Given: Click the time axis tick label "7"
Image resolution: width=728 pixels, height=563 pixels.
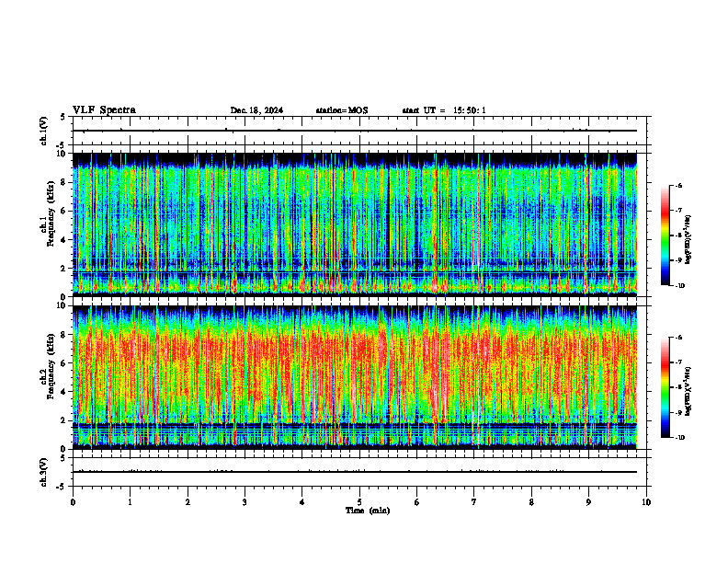Looking at the screenshot, I should click(474, 502).
